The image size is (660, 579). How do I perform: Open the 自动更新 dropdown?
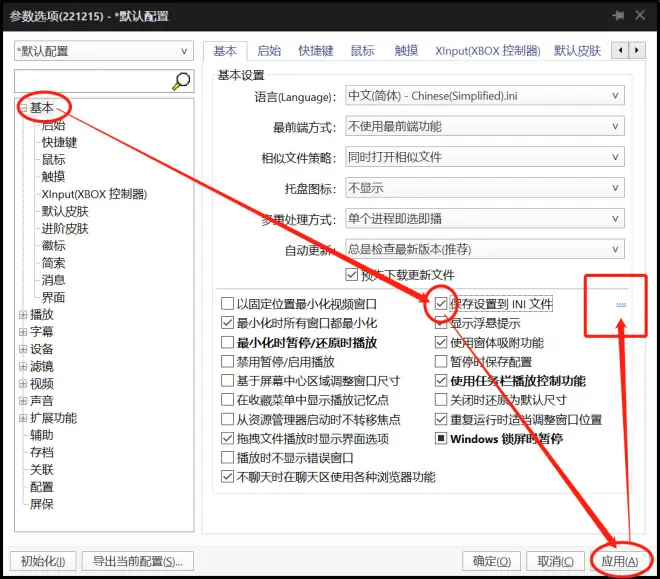[485, 249]
